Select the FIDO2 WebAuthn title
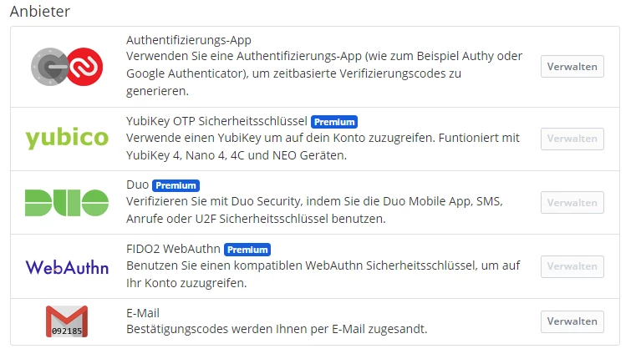This screenshot has width=636, height=364. tap(173, 249)
